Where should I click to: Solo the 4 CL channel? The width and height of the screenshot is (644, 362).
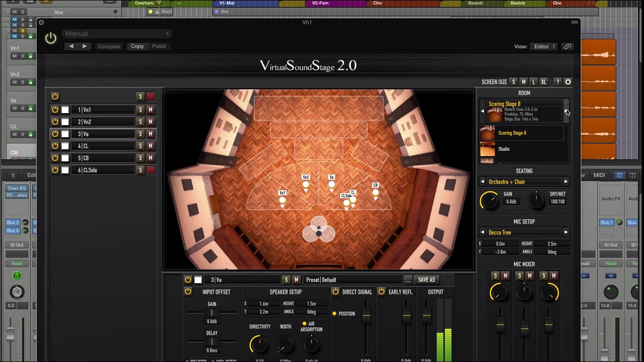[x=140, y=146]
